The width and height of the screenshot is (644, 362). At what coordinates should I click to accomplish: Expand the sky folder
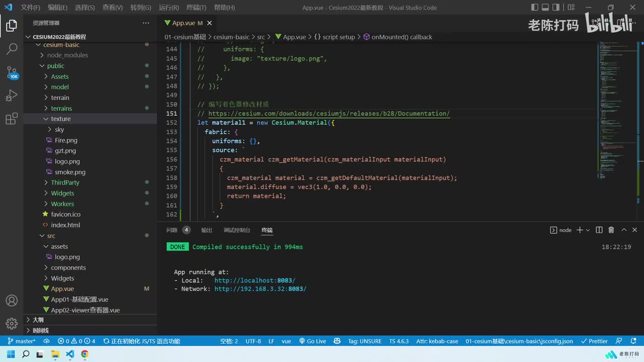(59, 130)
